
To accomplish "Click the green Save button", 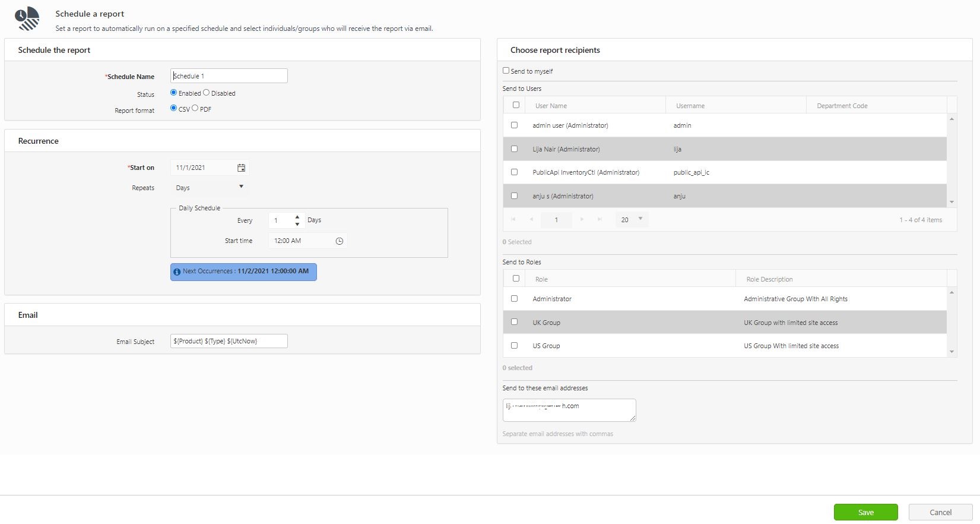I will point(865,512).
